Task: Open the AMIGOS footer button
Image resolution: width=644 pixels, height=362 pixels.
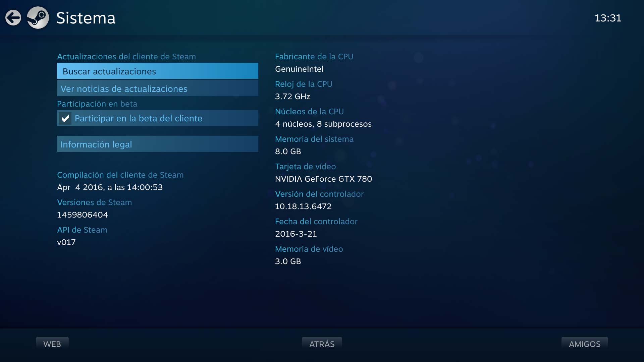Action: [584, 344]
